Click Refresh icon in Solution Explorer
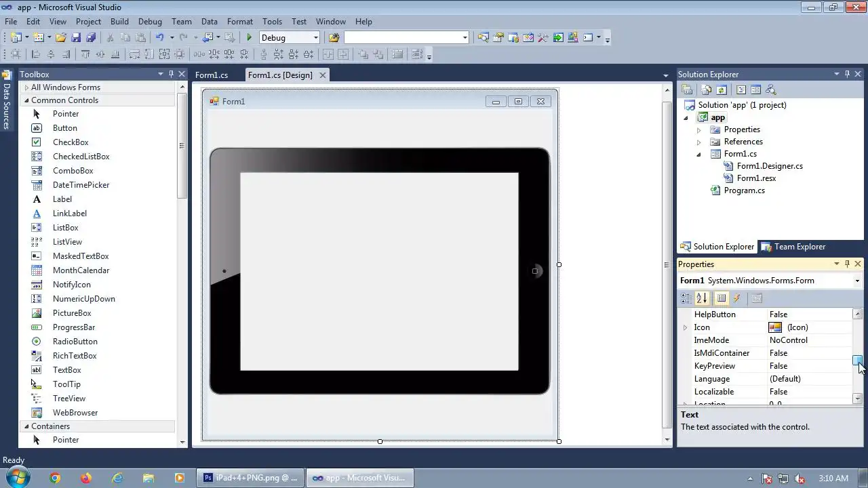This screenshot has width=868, height=488. click(x=722, y=89)
